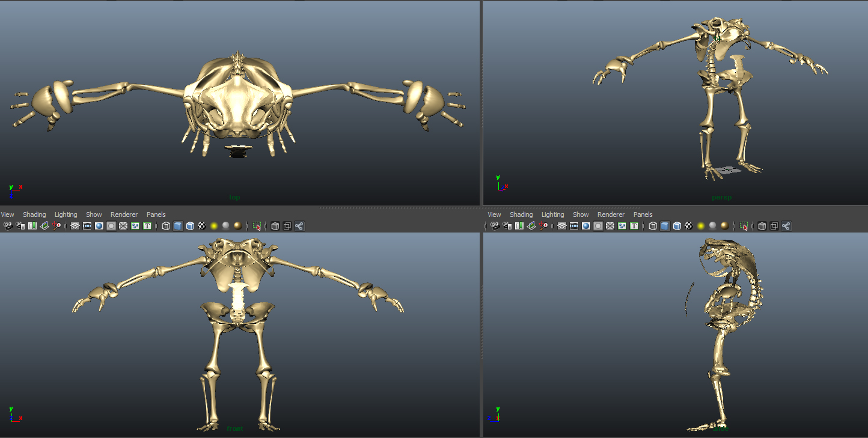Toggle X-Ray Active Components in side panel
The image size is (868, 438).
pos(774,226)
